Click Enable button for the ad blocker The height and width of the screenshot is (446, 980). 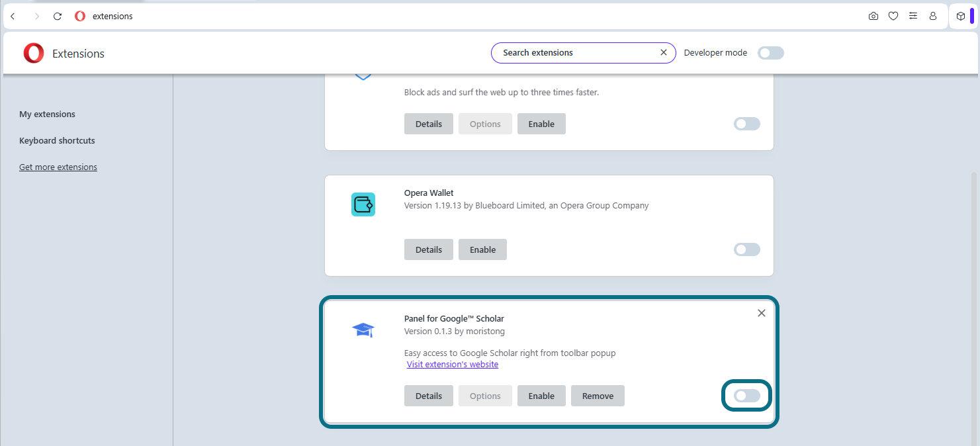(x=541, y=124)
